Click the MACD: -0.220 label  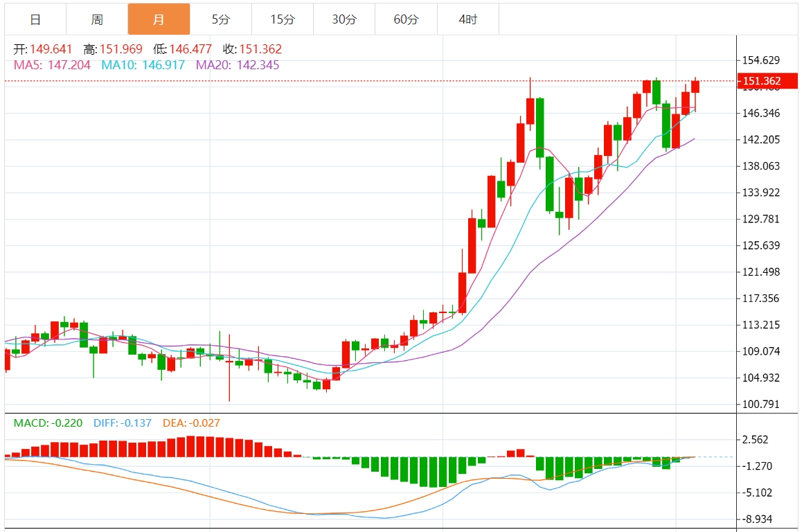point(48,423)
